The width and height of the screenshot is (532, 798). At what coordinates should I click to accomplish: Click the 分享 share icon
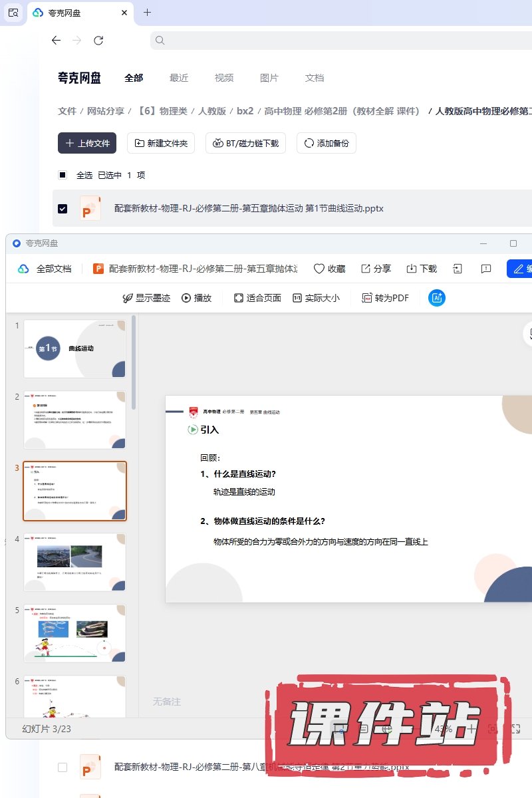click(366, 269)
